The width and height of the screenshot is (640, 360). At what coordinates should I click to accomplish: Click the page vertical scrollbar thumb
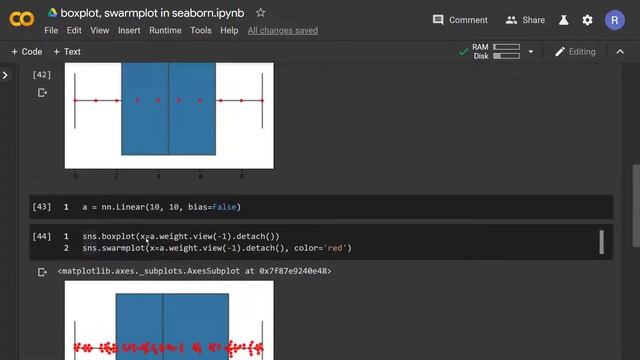point(636,206)
